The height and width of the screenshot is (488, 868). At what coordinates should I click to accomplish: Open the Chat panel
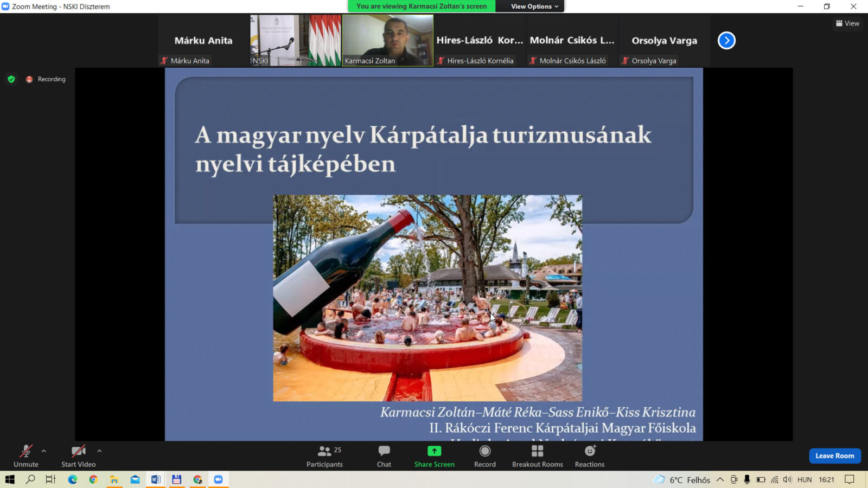(x=384, y=456)
